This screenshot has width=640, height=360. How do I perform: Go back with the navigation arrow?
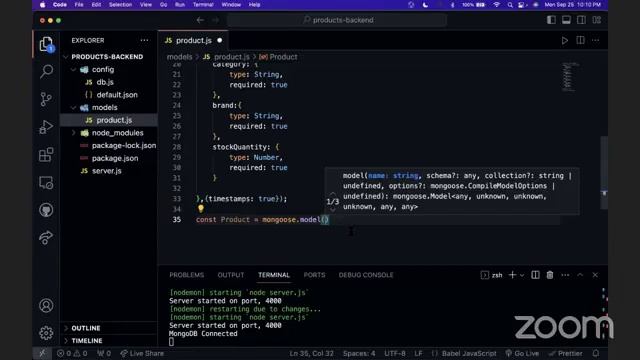pos(200,20)
